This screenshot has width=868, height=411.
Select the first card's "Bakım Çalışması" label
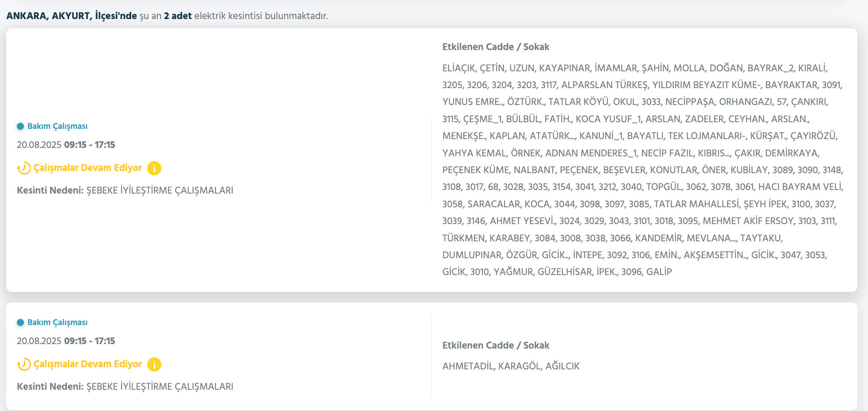click(x=57, y=126)
